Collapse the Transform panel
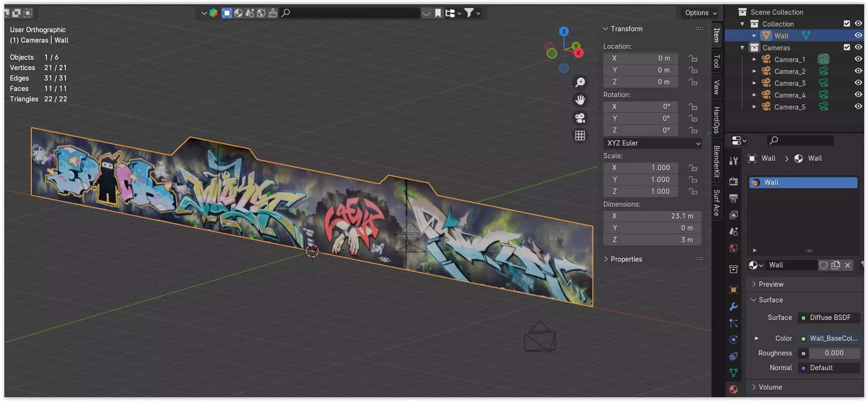 pyautogui.click(x=606, y=29)
